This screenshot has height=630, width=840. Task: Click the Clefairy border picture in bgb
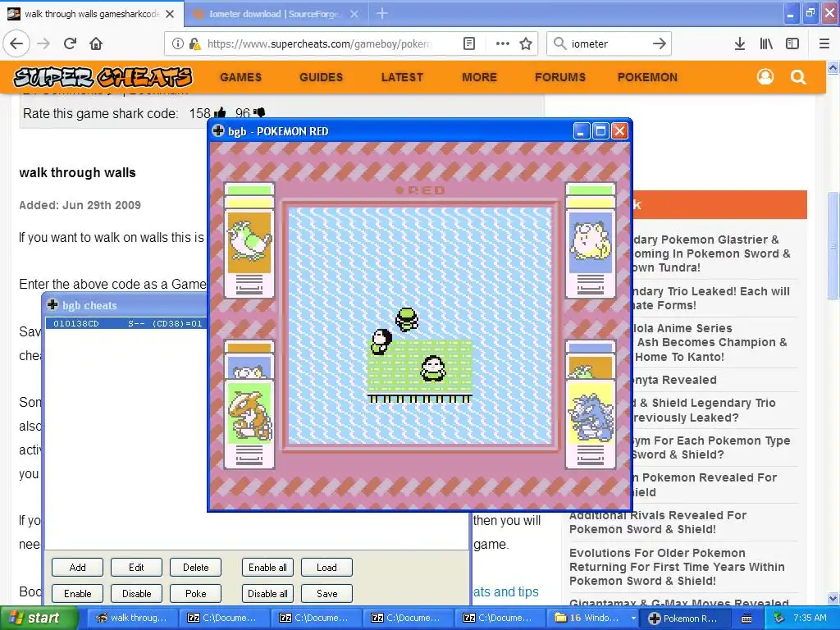tap(591, 243)
